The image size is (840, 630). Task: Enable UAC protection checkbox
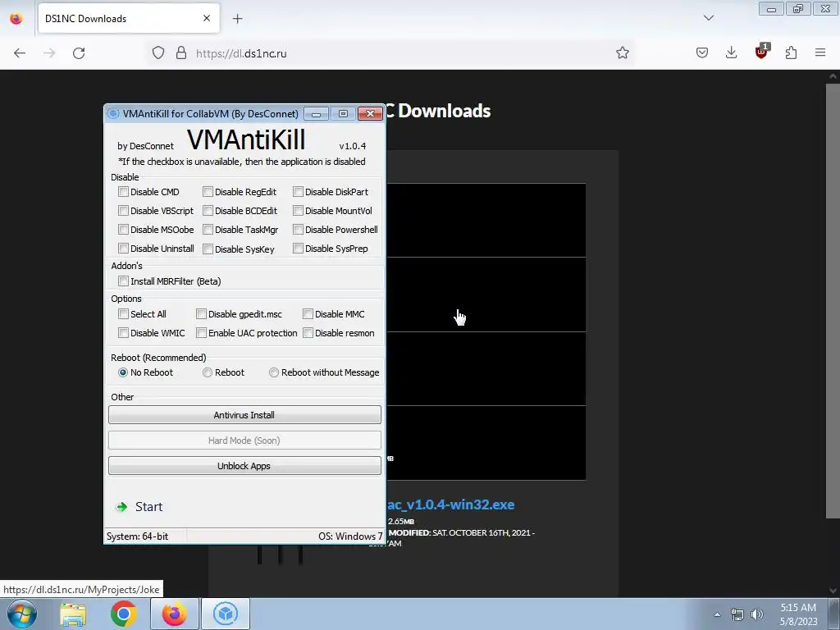pyautogui.click(x=202, y=333)
